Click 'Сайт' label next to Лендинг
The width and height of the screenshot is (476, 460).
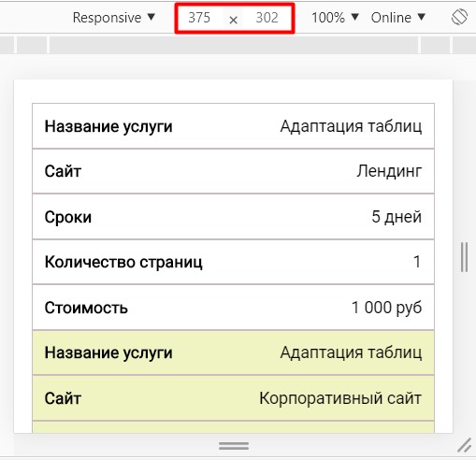(x=63, y=171)
